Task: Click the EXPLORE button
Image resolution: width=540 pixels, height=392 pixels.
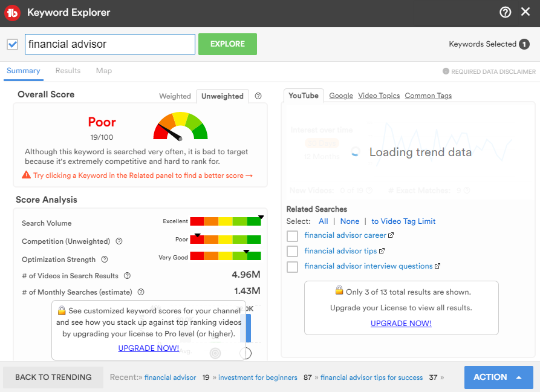Action: tap(227, 44)
